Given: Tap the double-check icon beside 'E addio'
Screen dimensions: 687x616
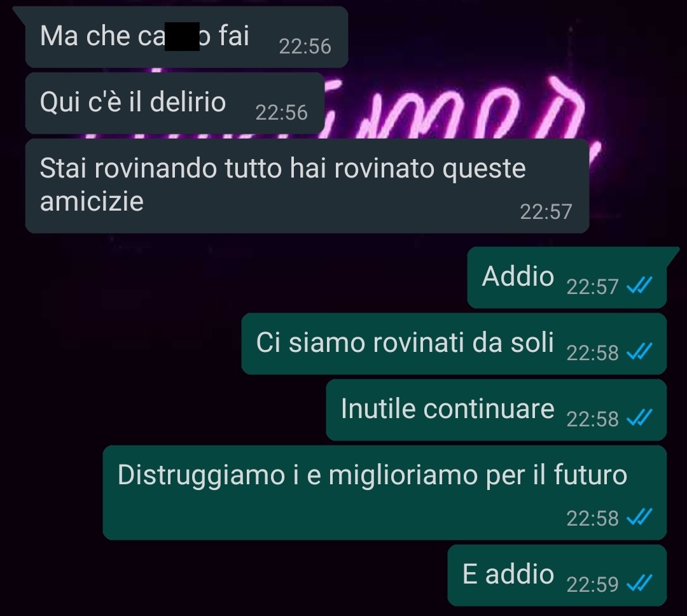Looking at the screenshot, I should [x=639, y=583].
